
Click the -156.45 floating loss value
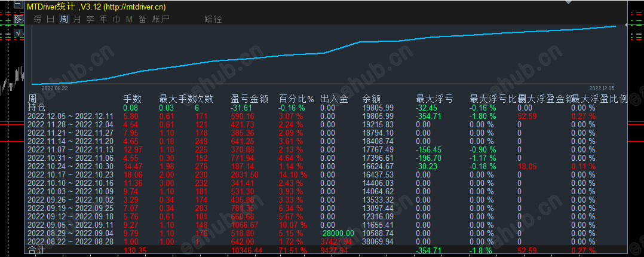tap(428, 149)
